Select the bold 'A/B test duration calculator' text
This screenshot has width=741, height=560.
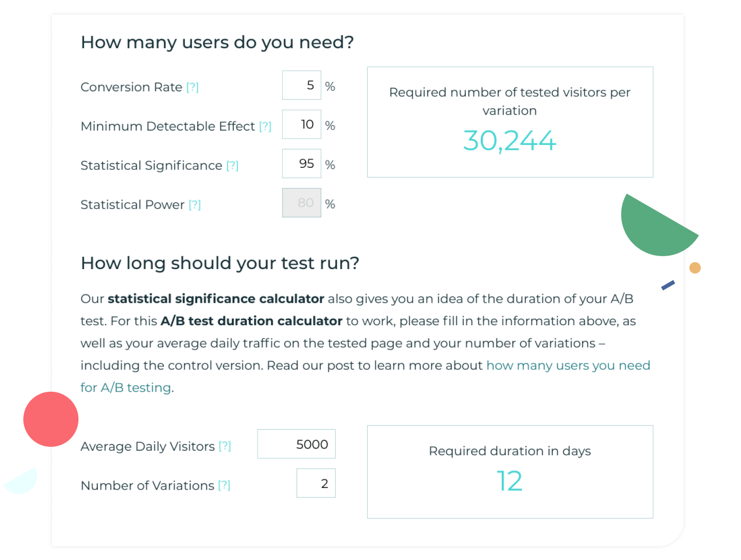click(x=251, y=321)
